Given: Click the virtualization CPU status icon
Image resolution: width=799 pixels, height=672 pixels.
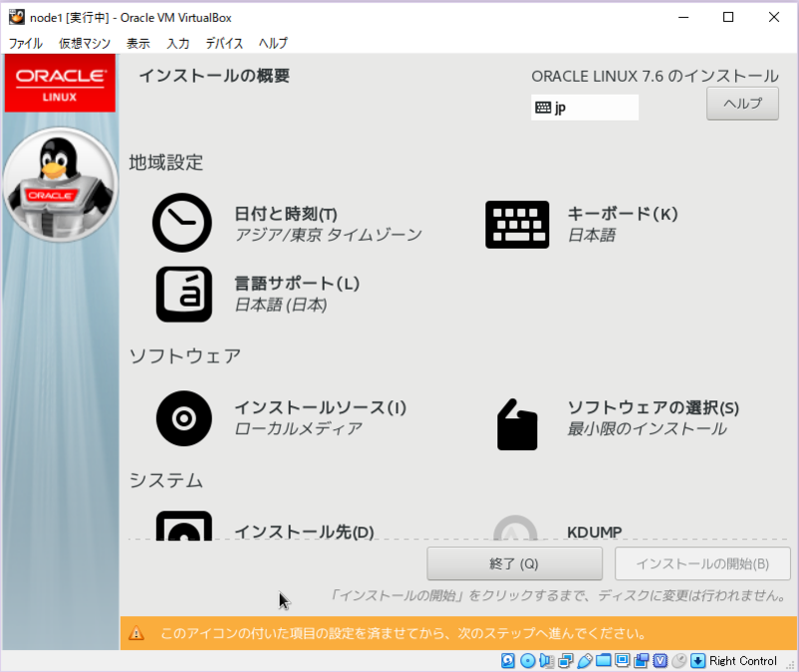Looking at the screenshot, I should coord(660,661).
